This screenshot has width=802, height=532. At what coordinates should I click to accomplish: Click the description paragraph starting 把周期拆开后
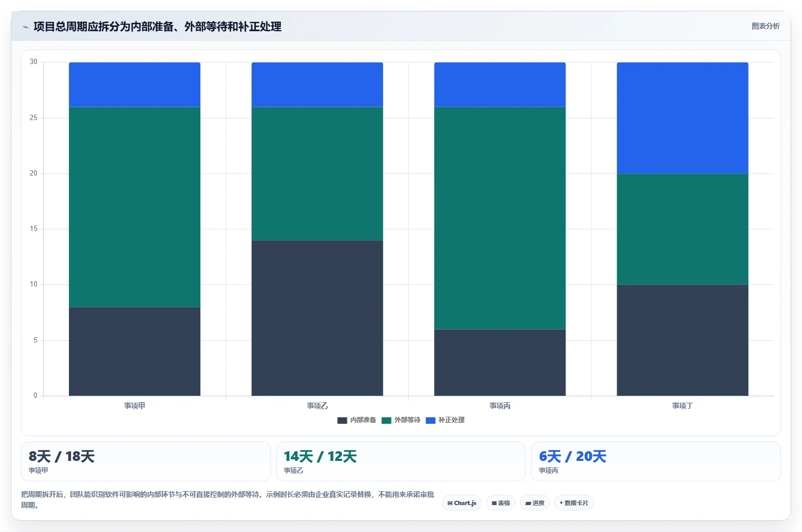[228, 500]
